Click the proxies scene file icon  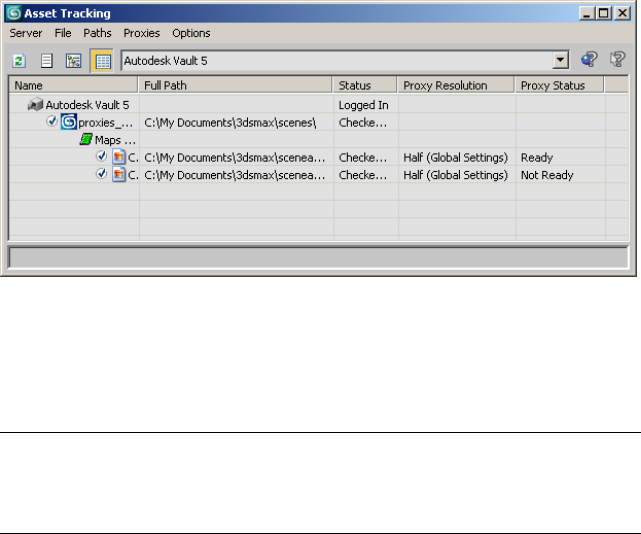tap(69, 122)
